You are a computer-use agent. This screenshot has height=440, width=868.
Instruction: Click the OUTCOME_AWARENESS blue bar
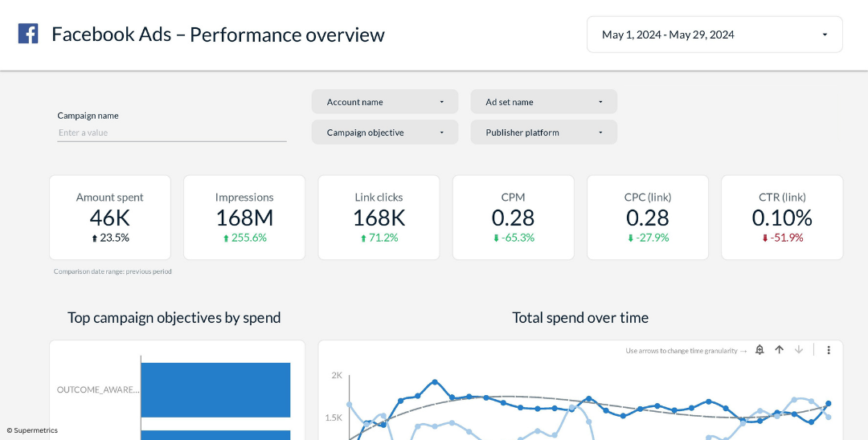pos(215,390)
